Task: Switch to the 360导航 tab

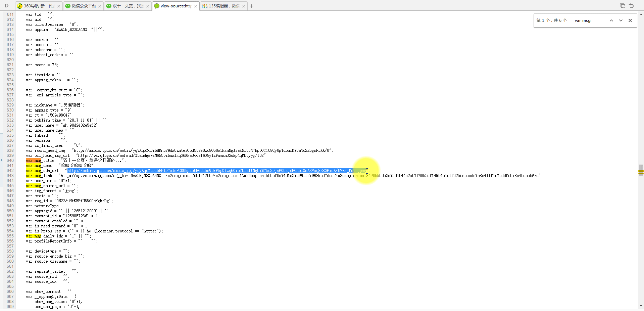Action: (x=39, y=6)
